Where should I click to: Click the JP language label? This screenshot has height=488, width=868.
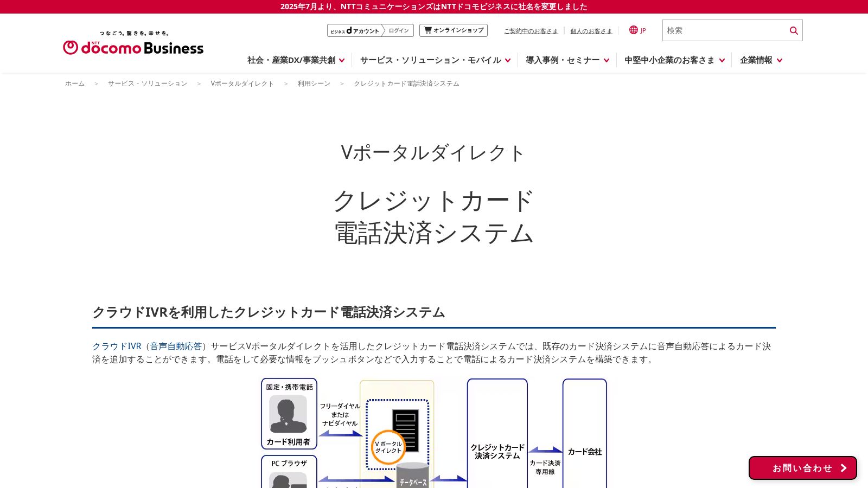643,31
